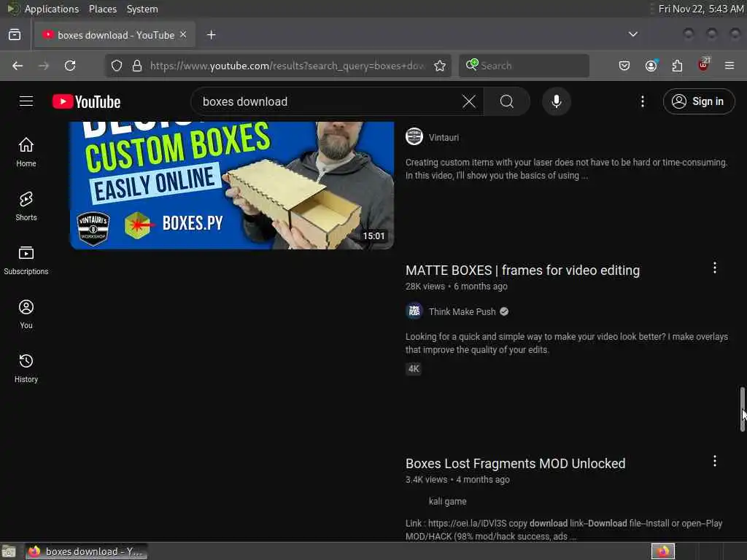Image resolution: width=747 pixels, height=560 pixels.
Task: Click in the YouTube search box
Action: pos(329,101)
